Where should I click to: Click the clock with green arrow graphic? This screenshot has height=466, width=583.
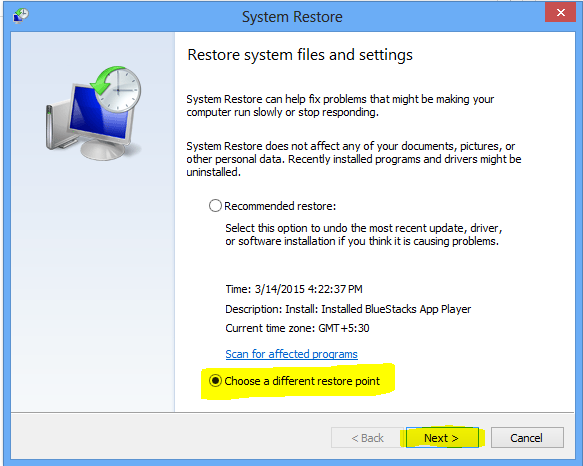(116, 89)
